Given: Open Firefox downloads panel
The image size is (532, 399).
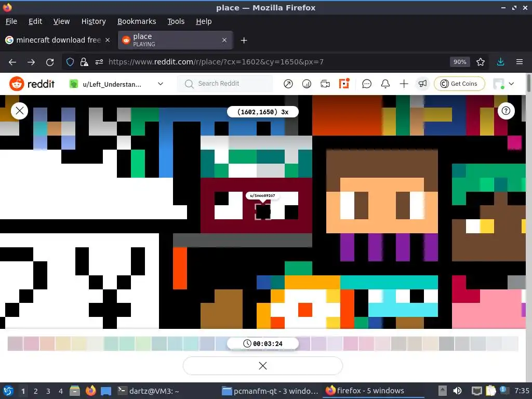Looking at the screenshot, I should (500, 62).
